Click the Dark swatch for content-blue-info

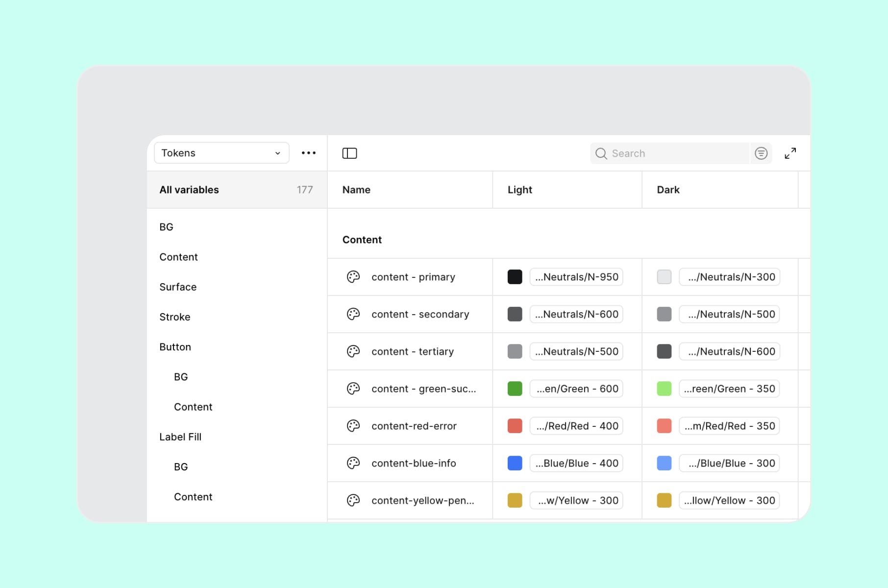point(664,463)
